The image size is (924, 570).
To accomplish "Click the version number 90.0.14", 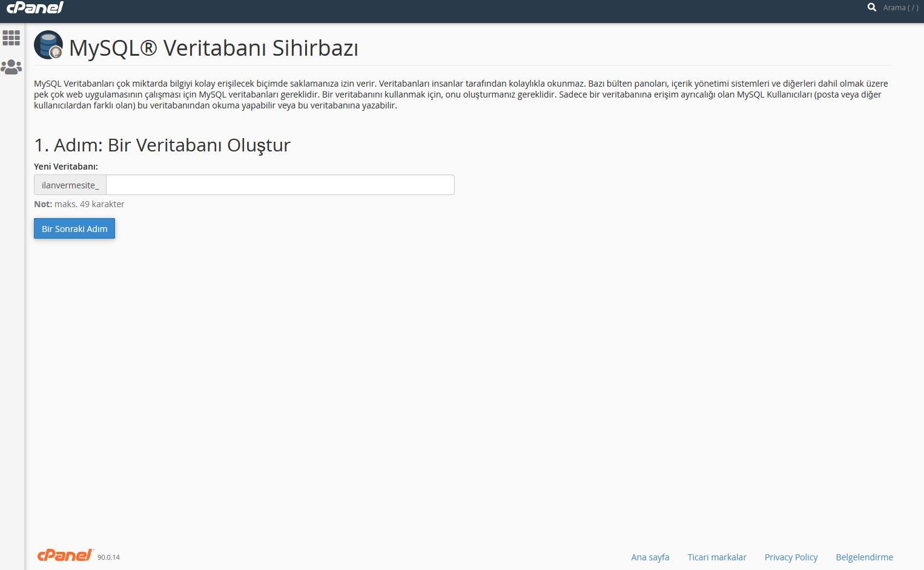I will 108,557.
